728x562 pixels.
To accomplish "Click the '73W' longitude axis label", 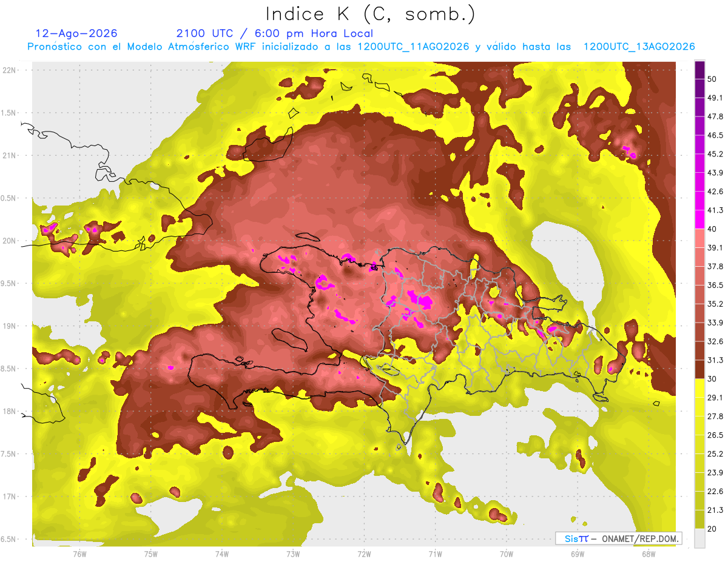I will pos(293,554).
